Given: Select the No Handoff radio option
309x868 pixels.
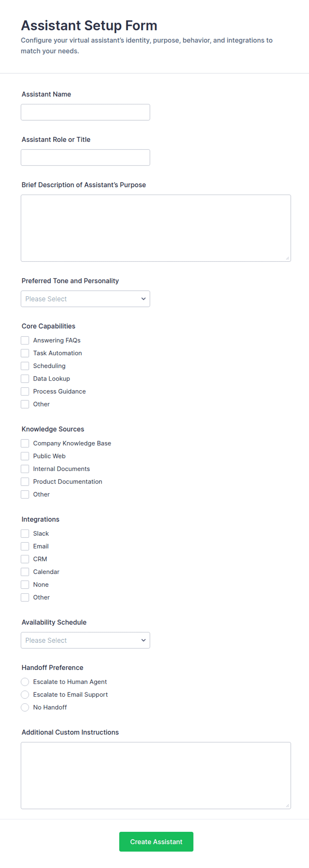Looking at the screenshot, I should (x=25, y=708).
